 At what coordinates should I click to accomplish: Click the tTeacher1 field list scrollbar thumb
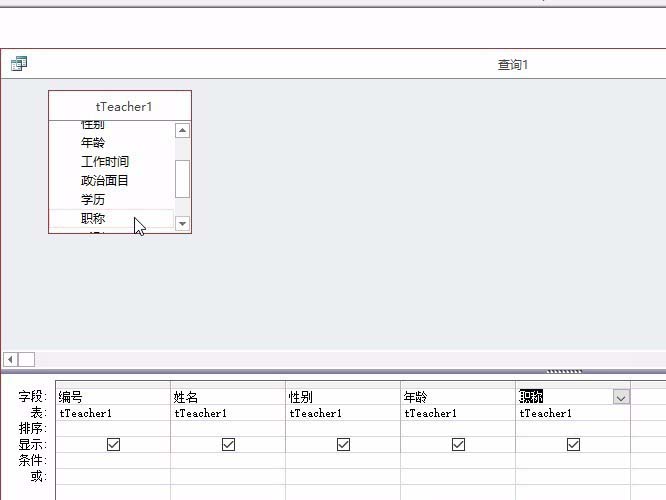(182, 179)
